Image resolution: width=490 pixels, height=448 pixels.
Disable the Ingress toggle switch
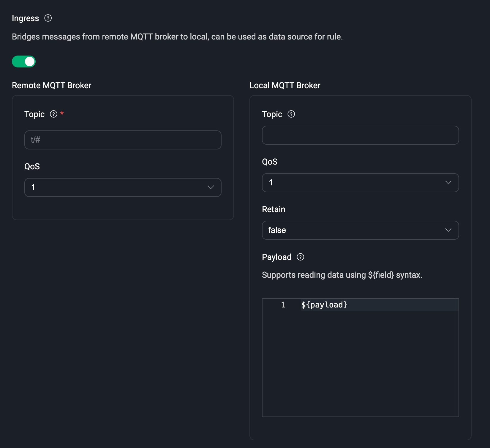point(24,61)
